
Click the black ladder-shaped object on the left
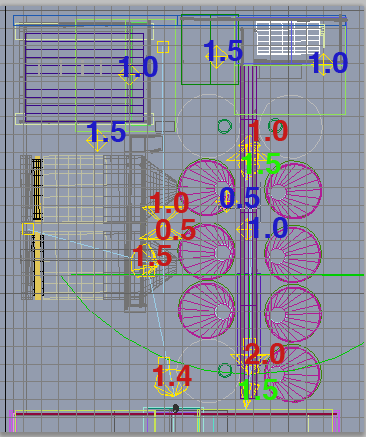[37, 189]
